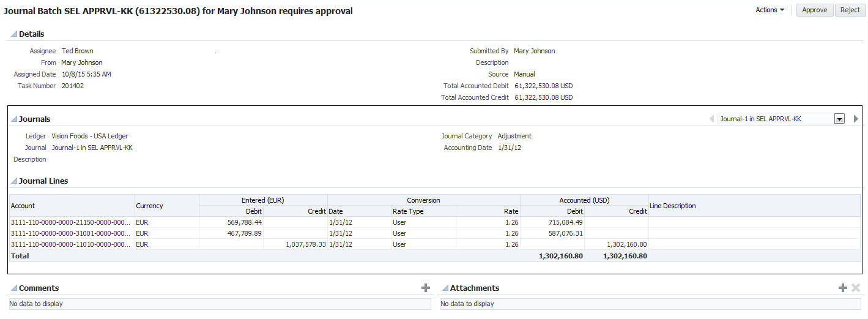Collapse the Journals section
Viewport: 868px width, 319px height.
[x=14, y=119]
